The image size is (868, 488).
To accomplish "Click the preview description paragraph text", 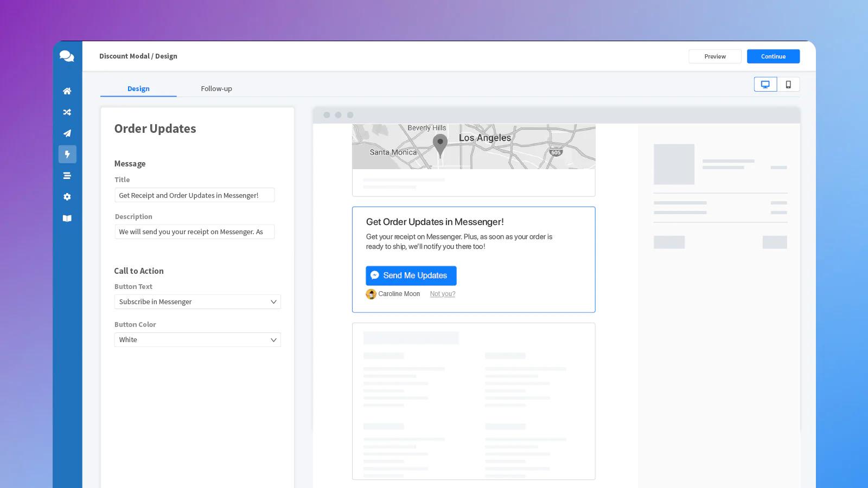I will coord(459,241).
